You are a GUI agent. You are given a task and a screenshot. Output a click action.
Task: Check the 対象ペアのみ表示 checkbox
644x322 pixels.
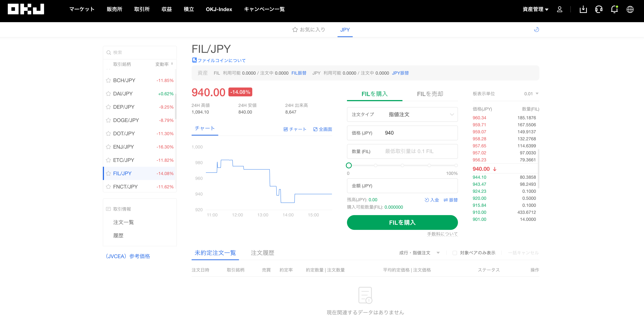click(454, 253)
